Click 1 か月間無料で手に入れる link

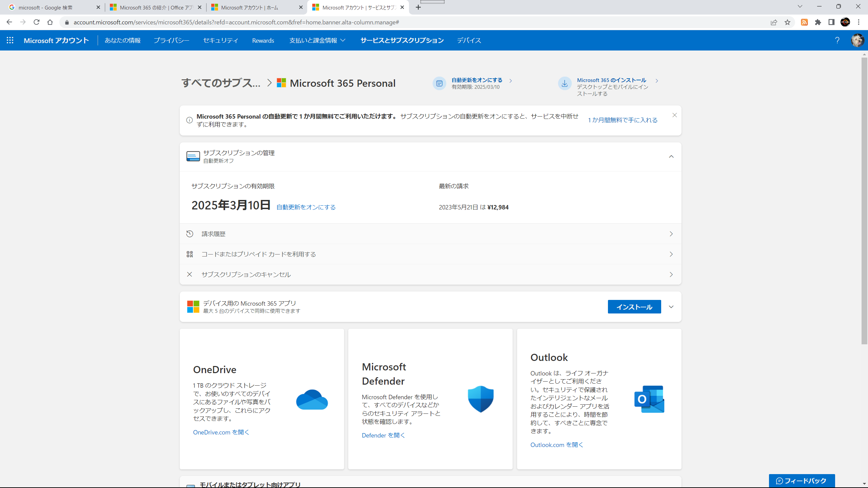pos(623,120)
